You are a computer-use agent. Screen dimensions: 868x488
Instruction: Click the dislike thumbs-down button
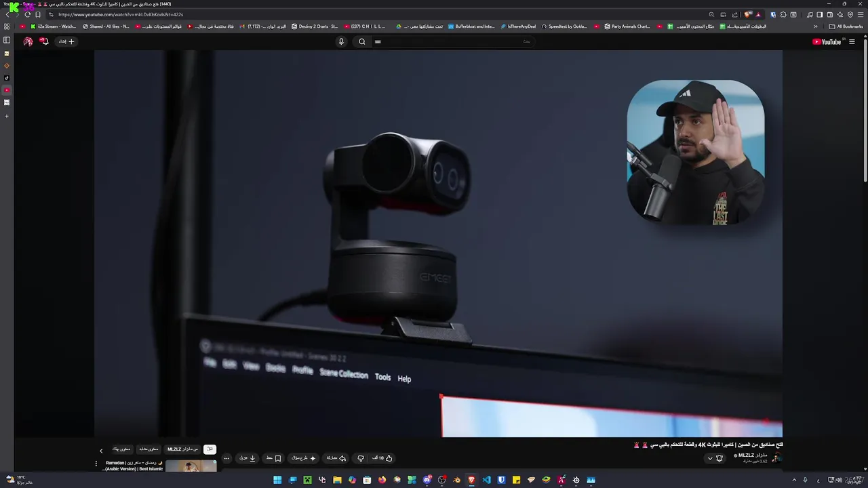[x=361, y=458]
